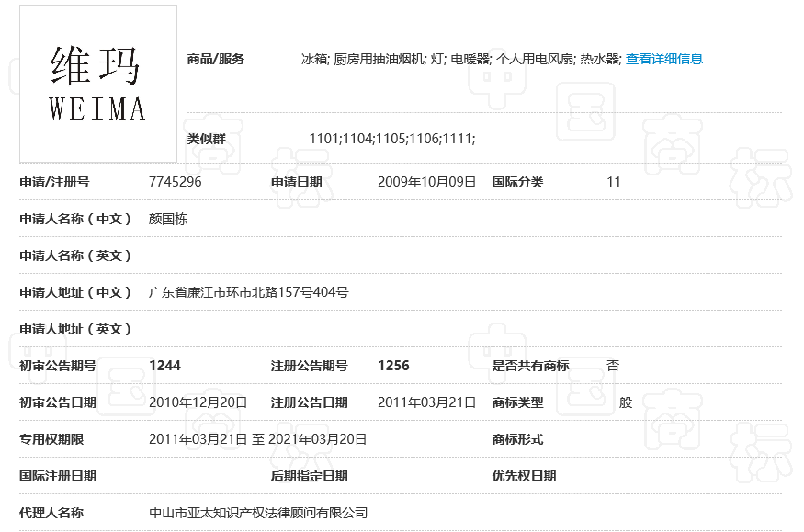Click the 申请/注册号 label

(x=55, y=182)
